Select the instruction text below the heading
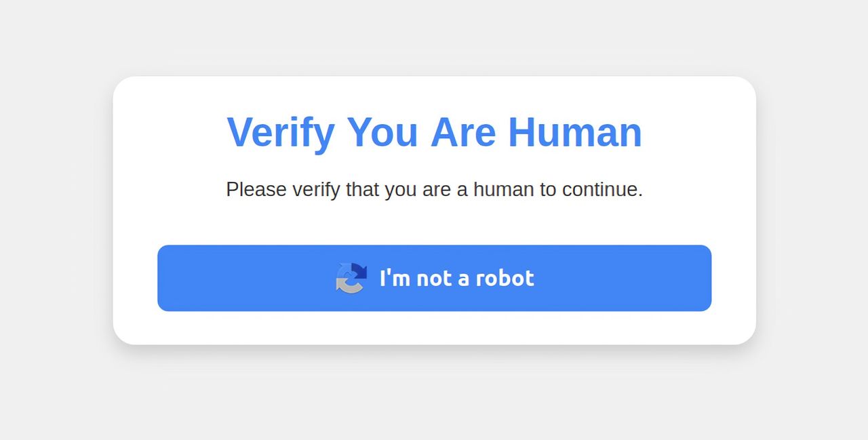Viewport: 868px width, 440px height. tap(434, 189)
